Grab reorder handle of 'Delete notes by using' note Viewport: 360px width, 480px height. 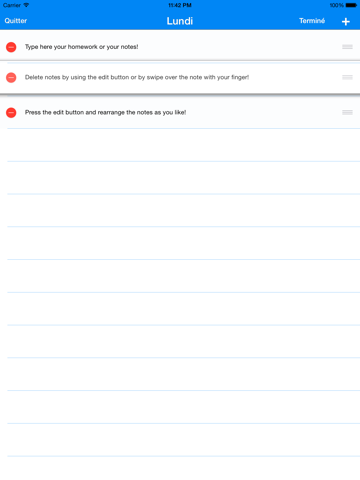(347, 77)
